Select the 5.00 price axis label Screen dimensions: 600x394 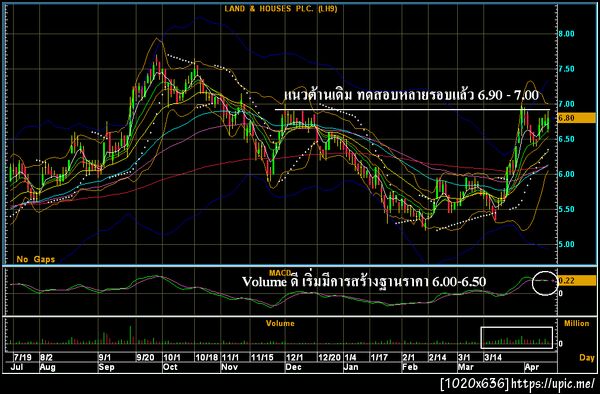pyautogui.click(x=566, y=244)
